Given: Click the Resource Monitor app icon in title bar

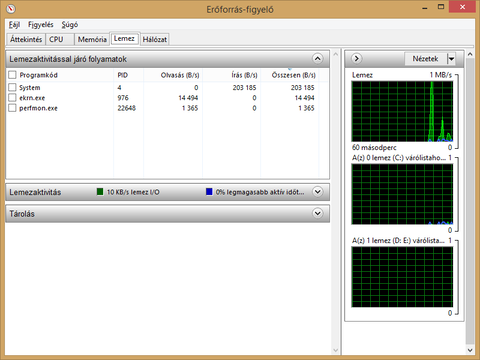Looking at the screenshot, I should [x=11, y=9].
